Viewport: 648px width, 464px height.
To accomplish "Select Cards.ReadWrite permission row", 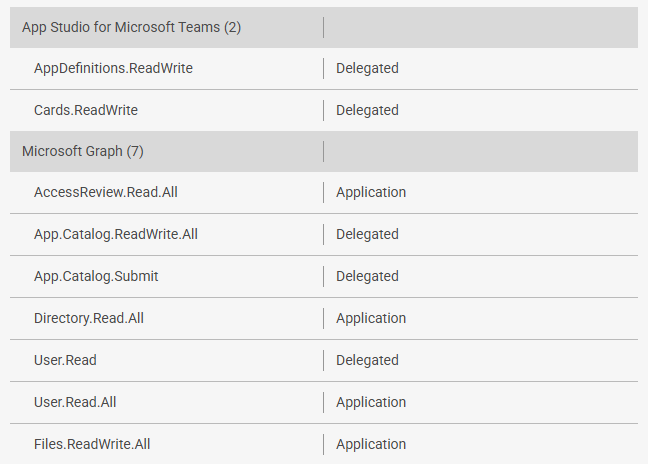I will pyautogui.click(x=86, y=110).
